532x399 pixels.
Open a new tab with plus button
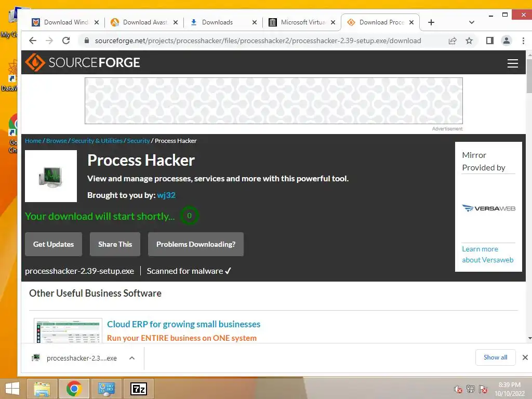click(x=431, y=22)
